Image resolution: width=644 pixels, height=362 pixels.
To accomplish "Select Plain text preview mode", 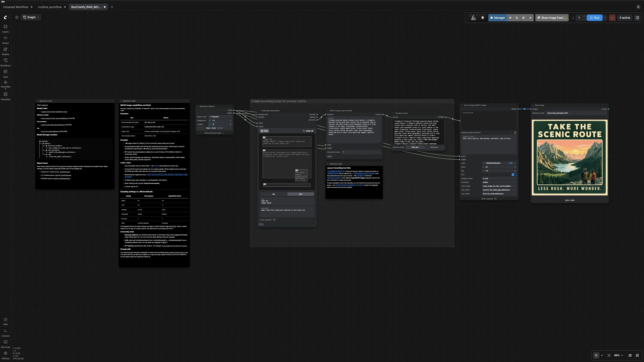I will coord(415,147).
